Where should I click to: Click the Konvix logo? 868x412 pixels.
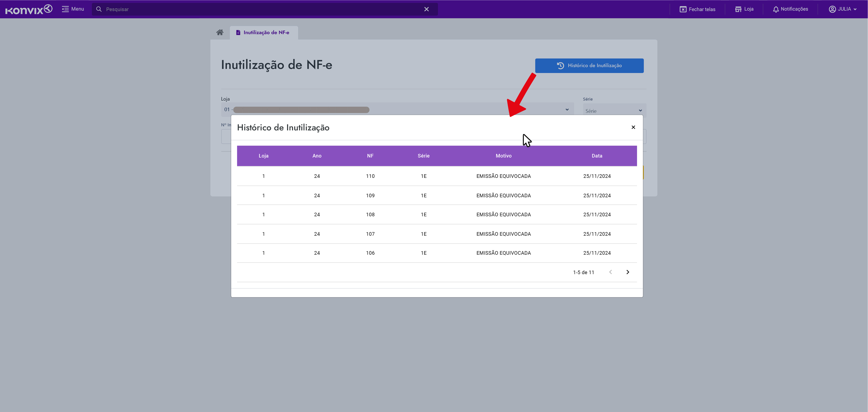tap(29, 9)
